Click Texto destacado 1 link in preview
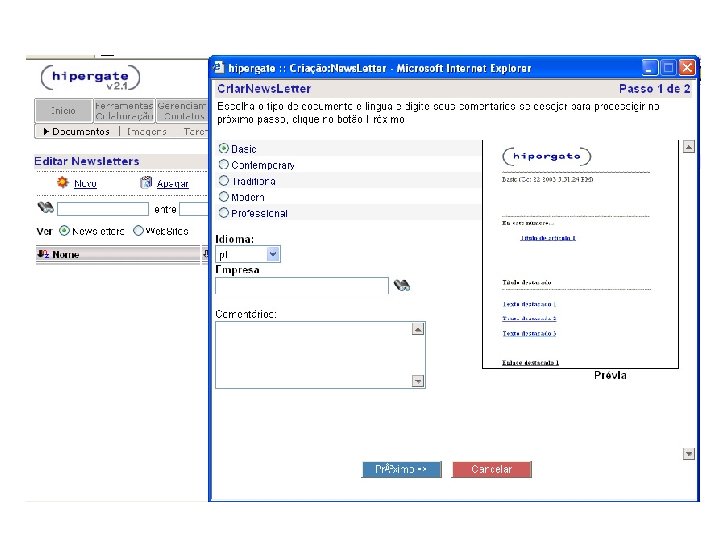 (529, 304)
